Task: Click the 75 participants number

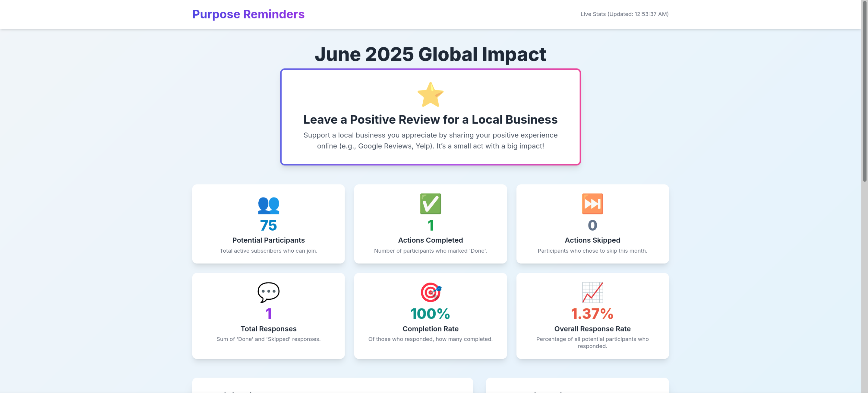Action: pyautogui.click(x=268, y=225)
